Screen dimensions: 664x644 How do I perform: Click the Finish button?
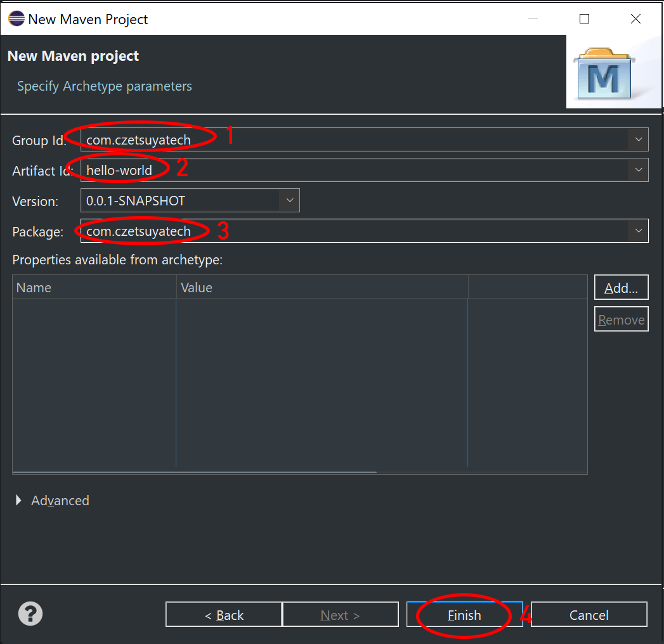tap(464, 614)
